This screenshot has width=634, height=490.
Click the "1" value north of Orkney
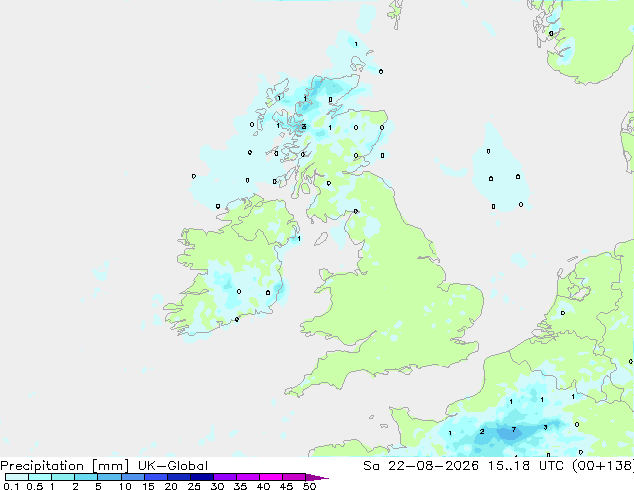pyautogui.click(x=356, y=44)
